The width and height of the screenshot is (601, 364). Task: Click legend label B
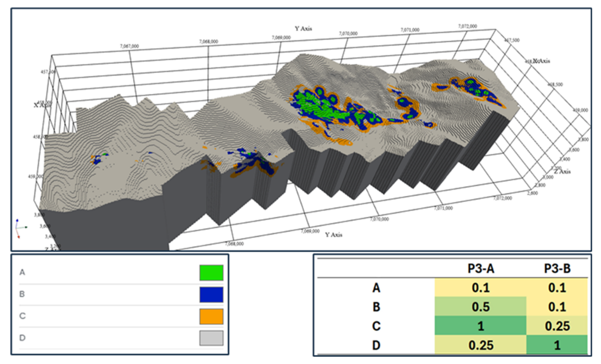(x=22, y=294)
